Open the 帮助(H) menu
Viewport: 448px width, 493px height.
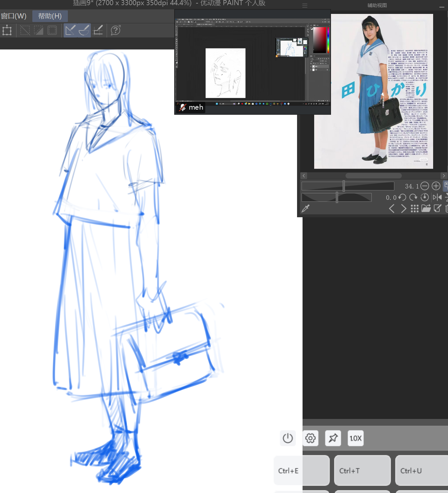coord(50,16)
